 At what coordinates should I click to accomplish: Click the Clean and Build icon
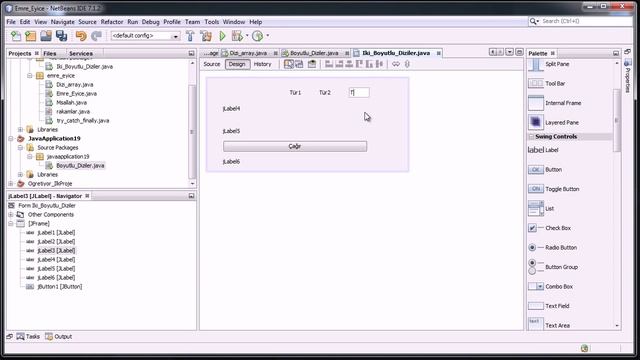point(206,36)
